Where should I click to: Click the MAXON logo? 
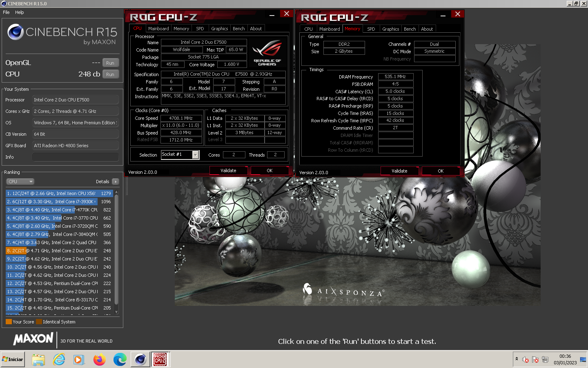[x=33, y=339]
